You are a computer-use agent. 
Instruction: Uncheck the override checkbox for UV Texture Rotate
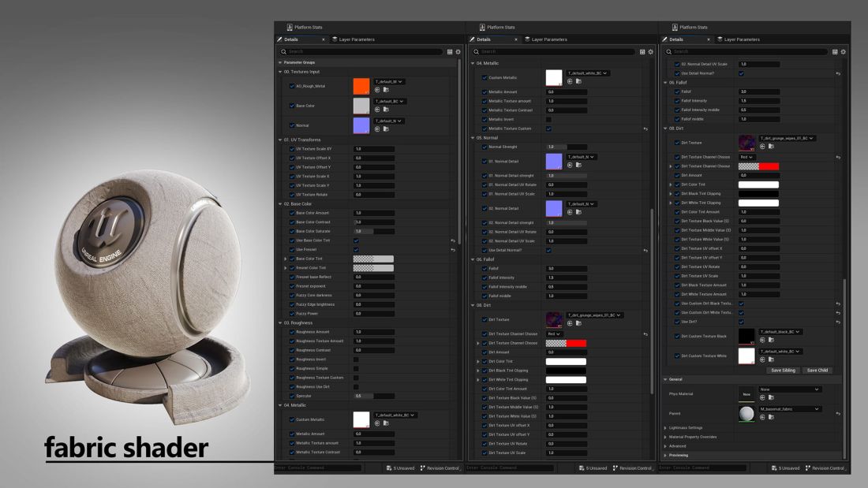coord(292,195)
